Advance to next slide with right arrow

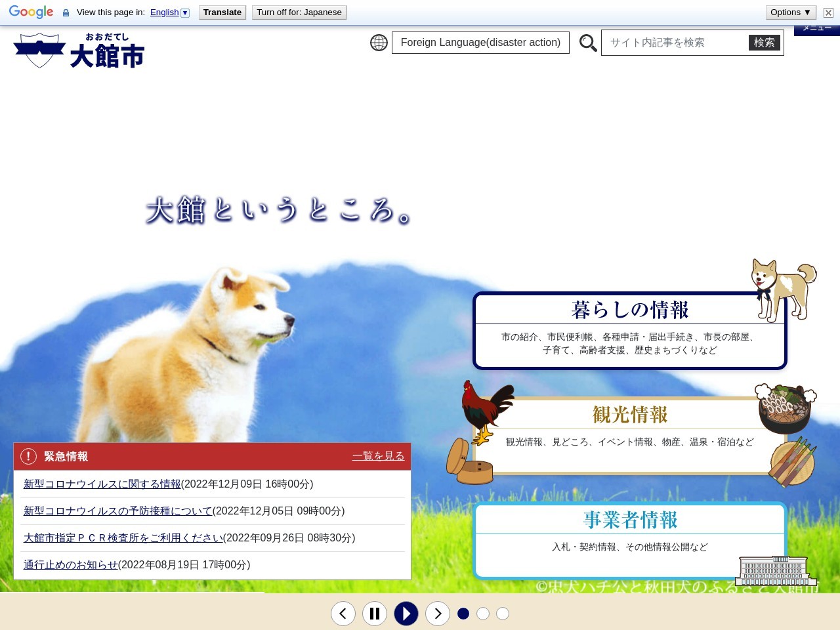438,614
